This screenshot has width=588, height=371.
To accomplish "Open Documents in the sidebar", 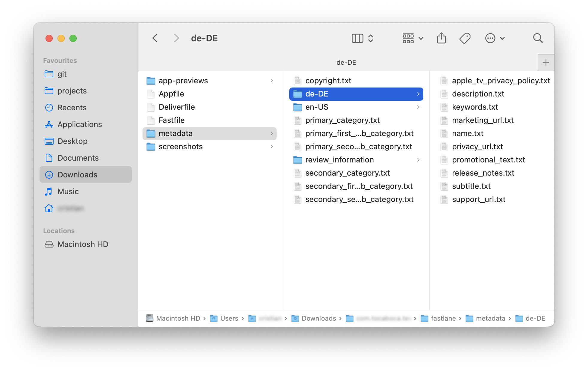I will pos(86,158).
